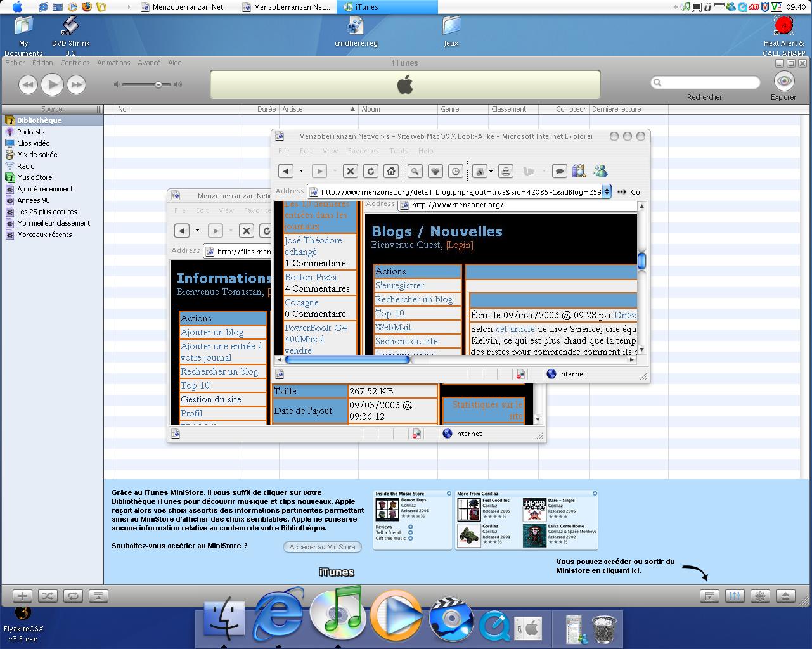This screenshot has width=812, height=649.
Task: Click the front IE Refresh button
Action: click(371, 171)
